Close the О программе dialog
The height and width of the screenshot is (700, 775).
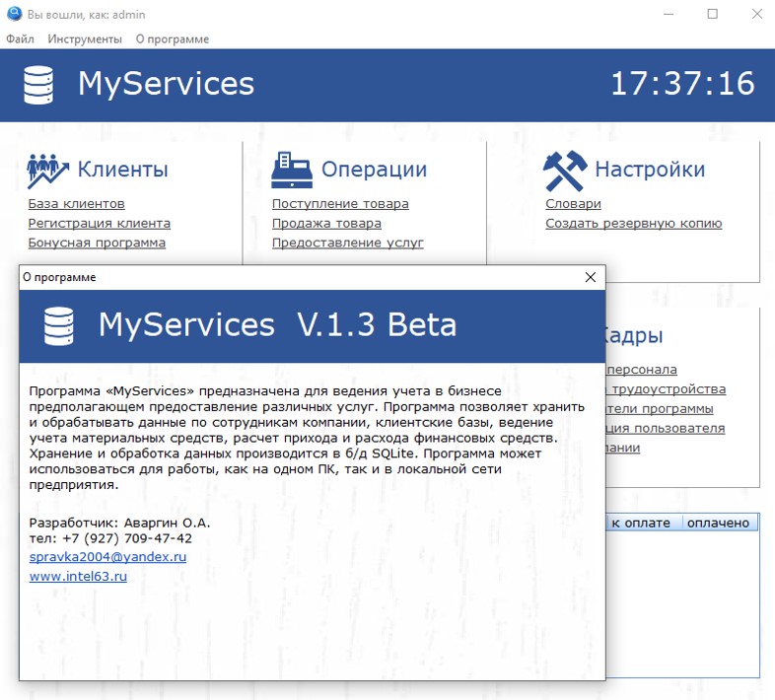[591, 277]
